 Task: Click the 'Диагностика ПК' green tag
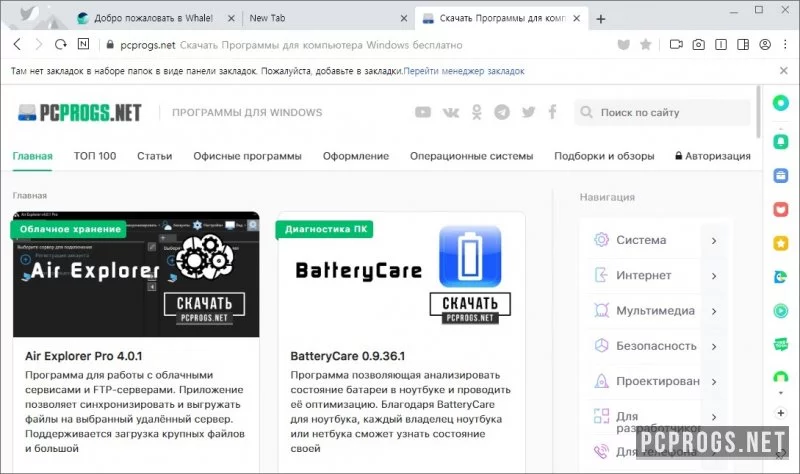[x=326, y=229]
